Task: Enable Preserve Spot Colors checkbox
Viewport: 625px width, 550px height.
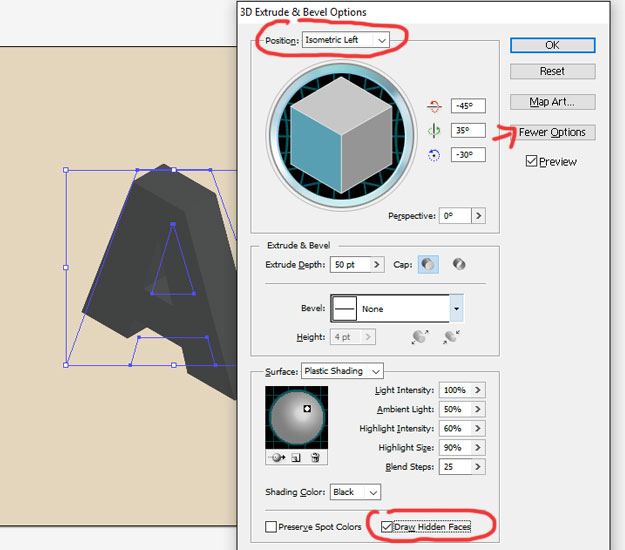Action: click(x=271, y=527)
